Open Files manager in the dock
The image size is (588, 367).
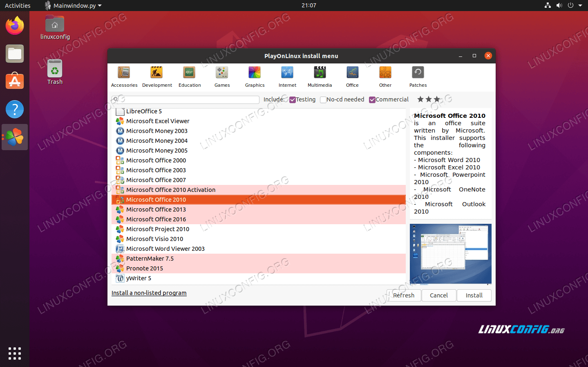pyautogui.click(x=15, y=54)
